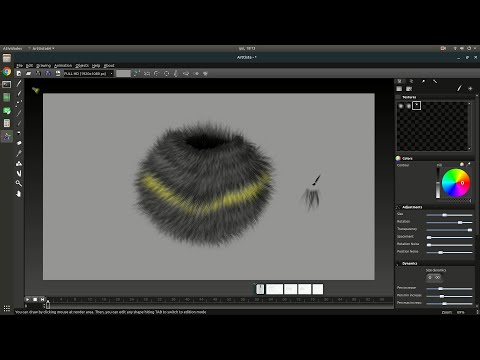Click the New document icon

click(19, 73)
